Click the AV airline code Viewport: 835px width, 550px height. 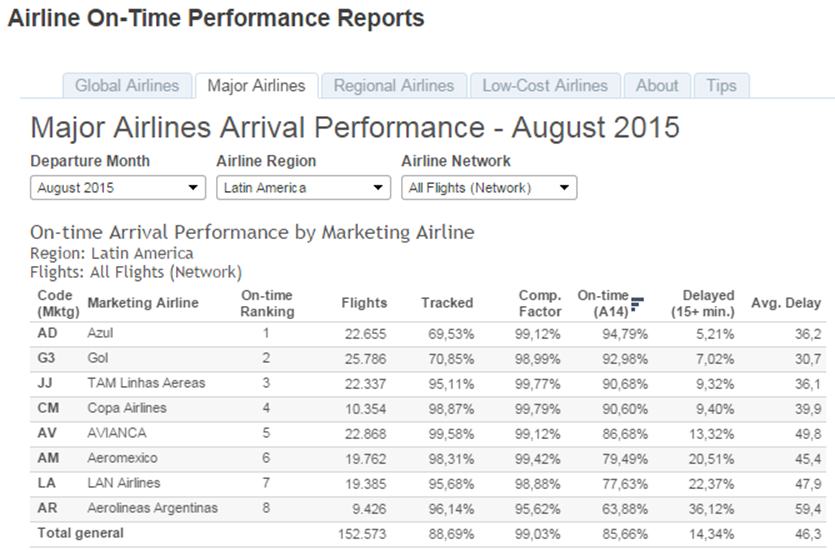[47, 433]
